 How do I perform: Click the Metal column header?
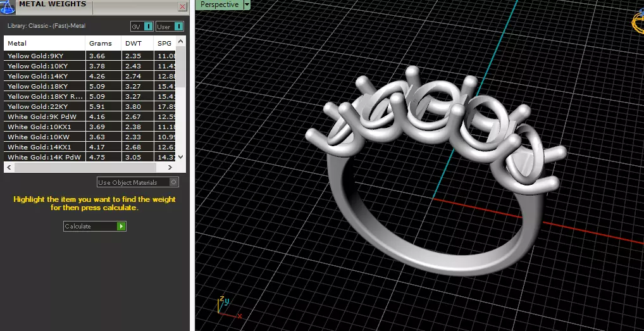pyautogui.click(x=45, y=43)
